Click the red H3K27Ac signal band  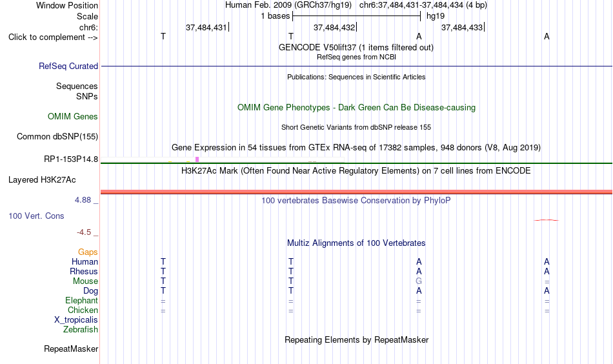pos(356,192)
